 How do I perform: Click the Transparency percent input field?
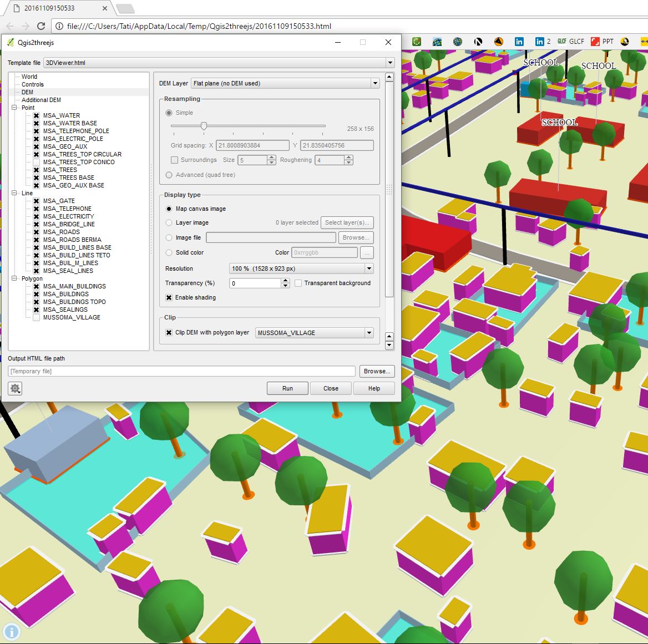pos(255,283)
